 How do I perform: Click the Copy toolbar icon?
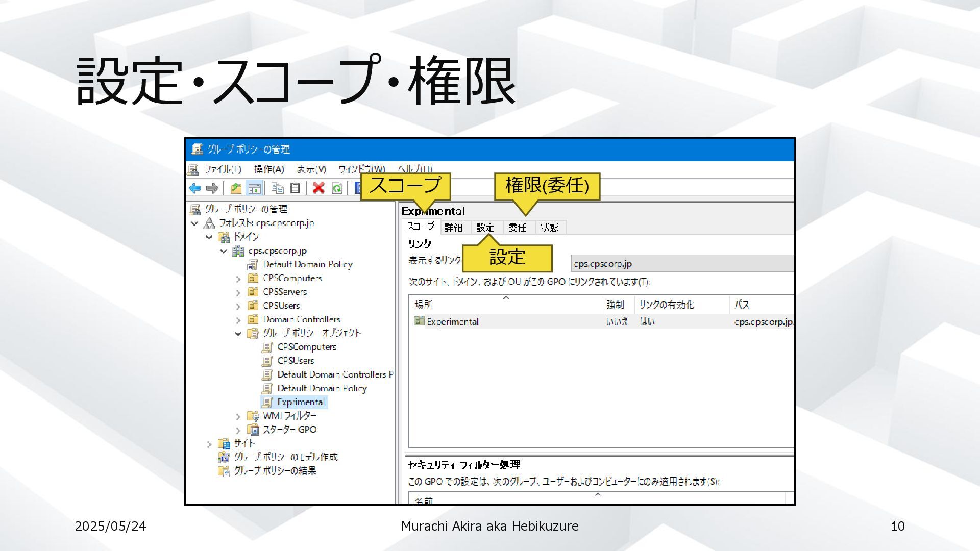(x=278, y=188)
